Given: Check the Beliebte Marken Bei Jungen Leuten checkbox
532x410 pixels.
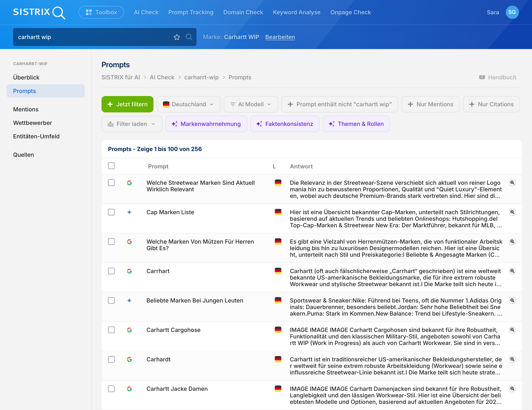Looking at the screenshot, I should pyautogui.click(x=111, y=300).
